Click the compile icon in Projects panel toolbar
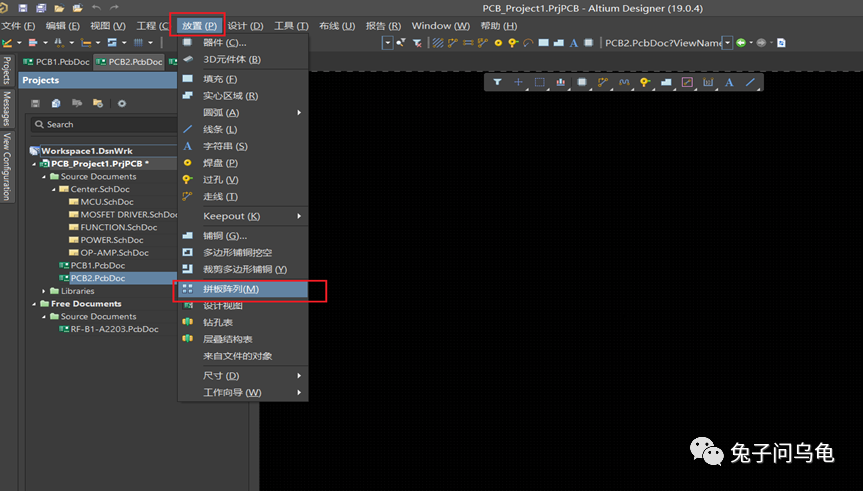The height and width of the screenshot is (491, 863). point(56,103)
